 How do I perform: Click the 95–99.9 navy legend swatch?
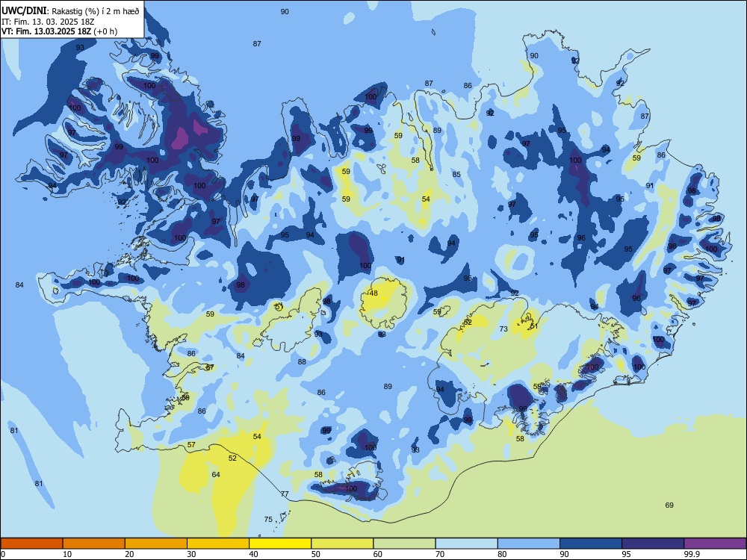pyautogui.click(x=653, y=544)
